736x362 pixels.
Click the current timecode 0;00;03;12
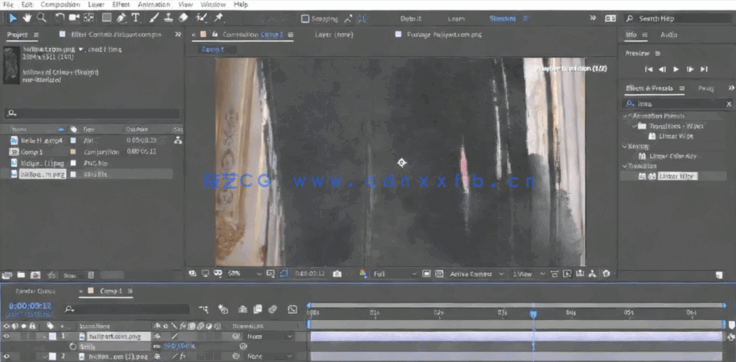[30, 306]
